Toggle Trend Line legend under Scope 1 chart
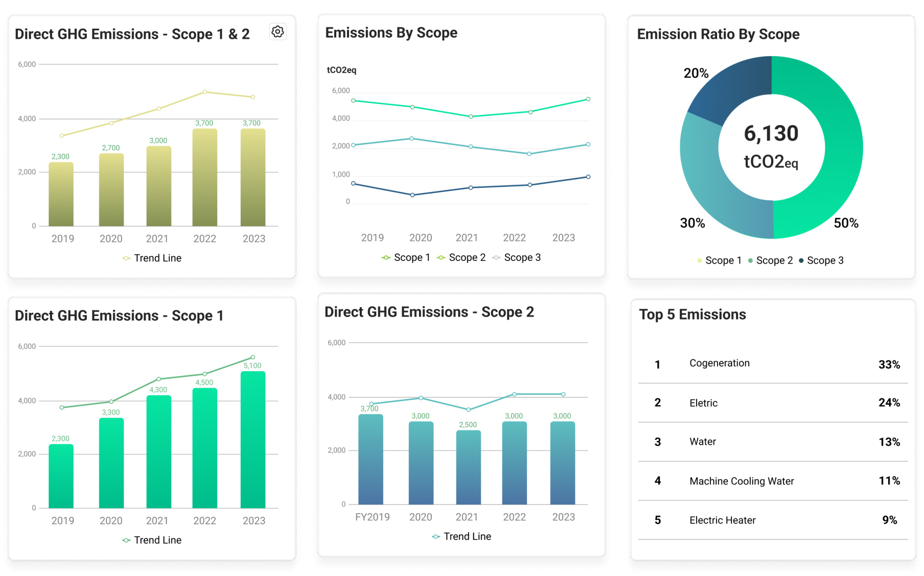 tap(152, 540)
